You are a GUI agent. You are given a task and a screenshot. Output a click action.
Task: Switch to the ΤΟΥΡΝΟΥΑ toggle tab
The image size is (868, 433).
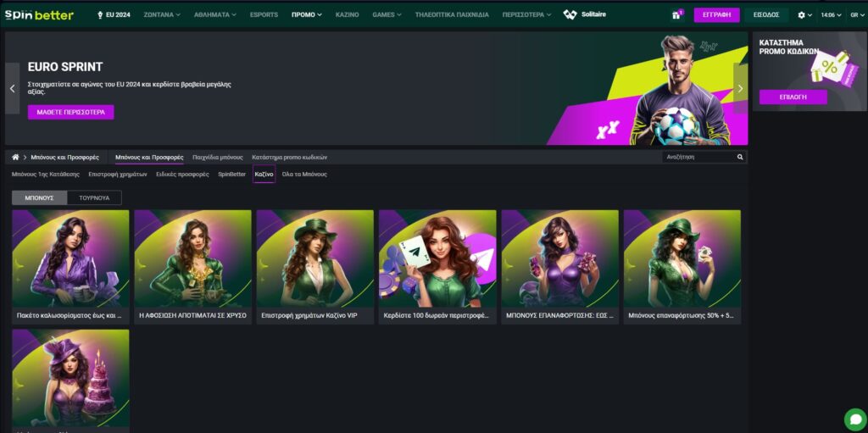(x=93, y=197)
